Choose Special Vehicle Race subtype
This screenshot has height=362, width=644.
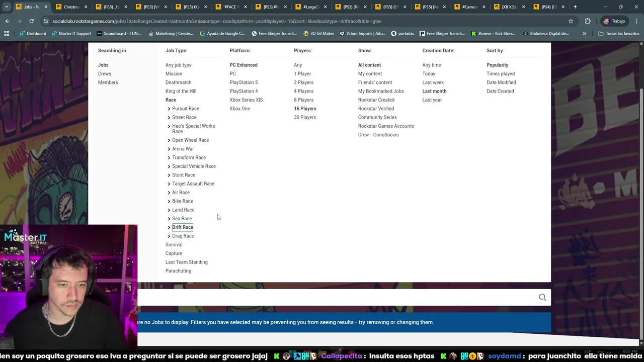pos(194,166)
